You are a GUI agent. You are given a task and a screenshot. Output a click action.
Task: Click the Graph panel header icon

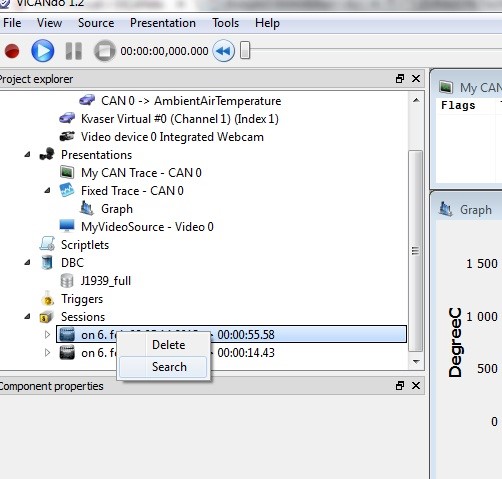coord(446,210)
